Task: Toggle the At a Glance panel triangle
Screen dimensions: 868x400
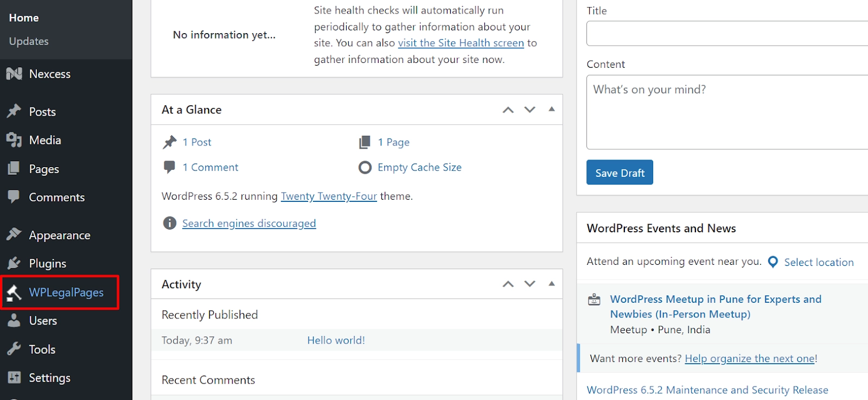Action: click(x=552, y=109)
